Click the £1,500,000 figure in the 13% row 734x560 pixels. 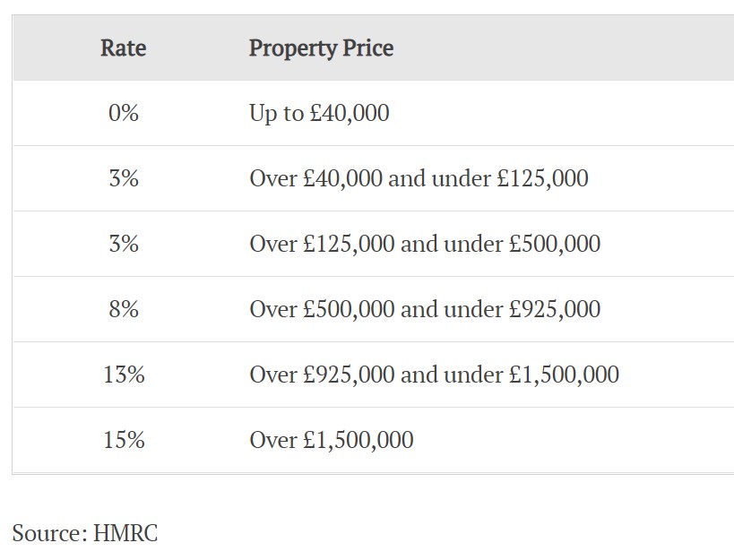click(x=564, y=375)
